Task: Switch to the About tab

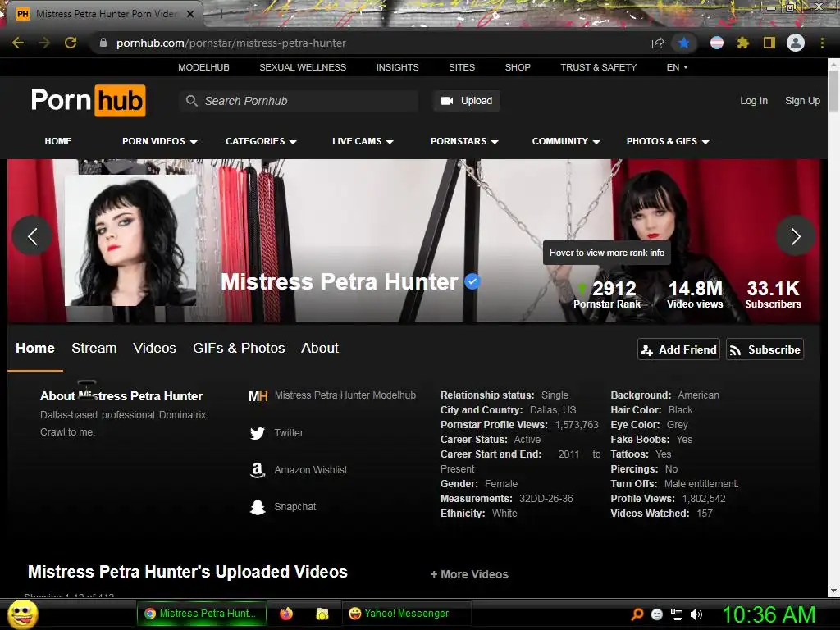Action: (x=320, y=348)
